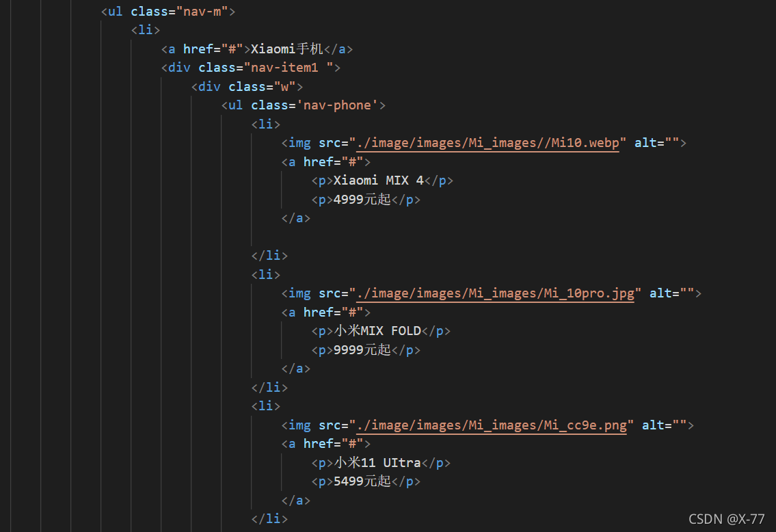Place cursor in the ul class="nav-m" line
The height and width of the screenshot is (532, 776).
point(168,12)
